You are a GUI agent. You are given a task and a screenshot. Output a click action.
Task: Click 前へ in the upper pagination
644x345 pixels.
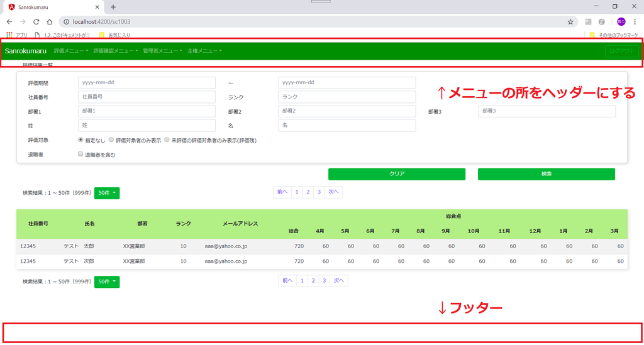[x=282, y=192]
